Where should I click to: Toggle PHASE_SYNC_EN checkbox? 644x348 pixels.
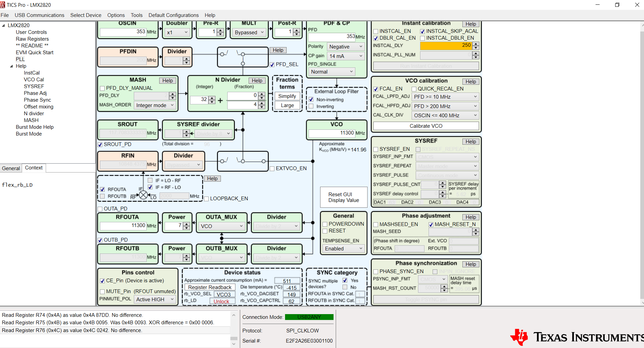point(376,271)
